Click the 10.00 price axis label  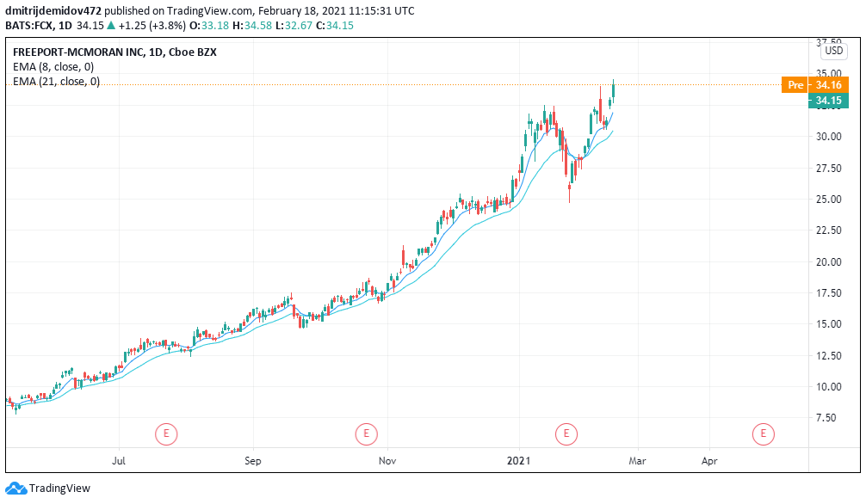click(x=829, y=386)
